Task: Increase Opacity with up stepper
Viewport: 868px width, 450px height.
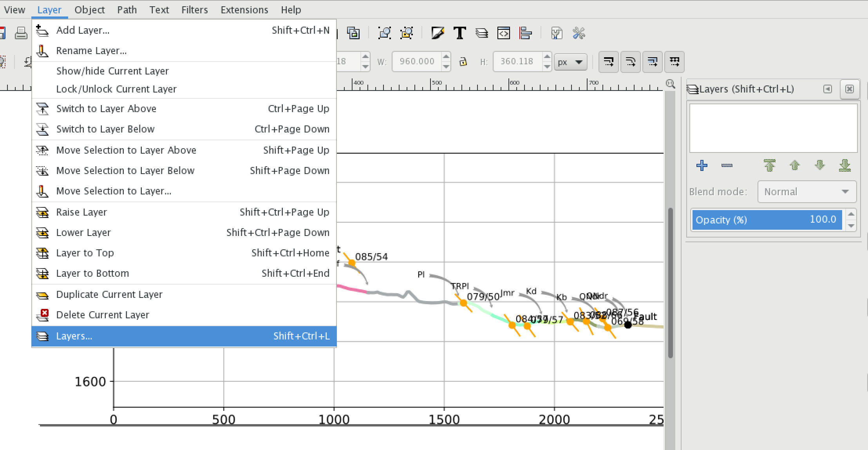Action: pyautogui.click(x=851, y=214)
